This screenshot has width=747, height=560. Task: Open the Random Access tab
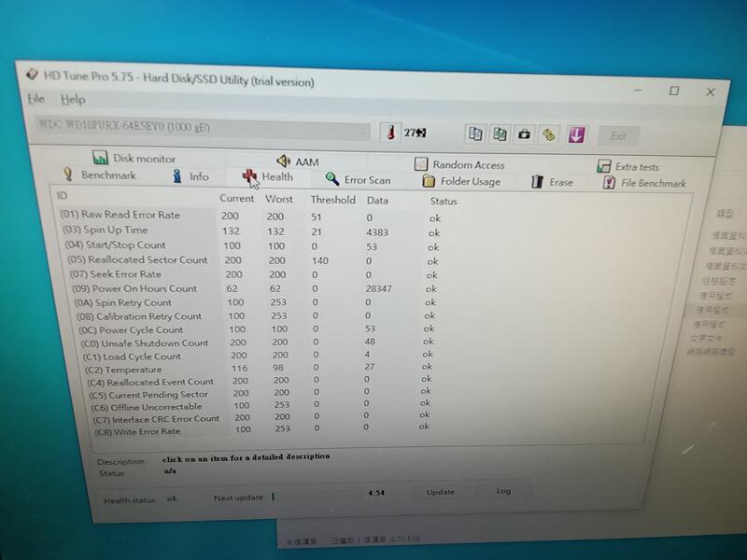click(459, 165)
